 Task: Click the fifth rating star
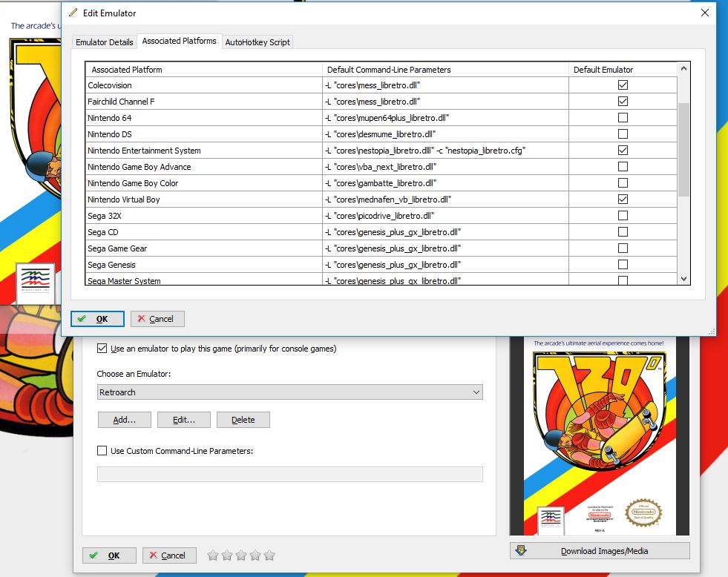269,555
